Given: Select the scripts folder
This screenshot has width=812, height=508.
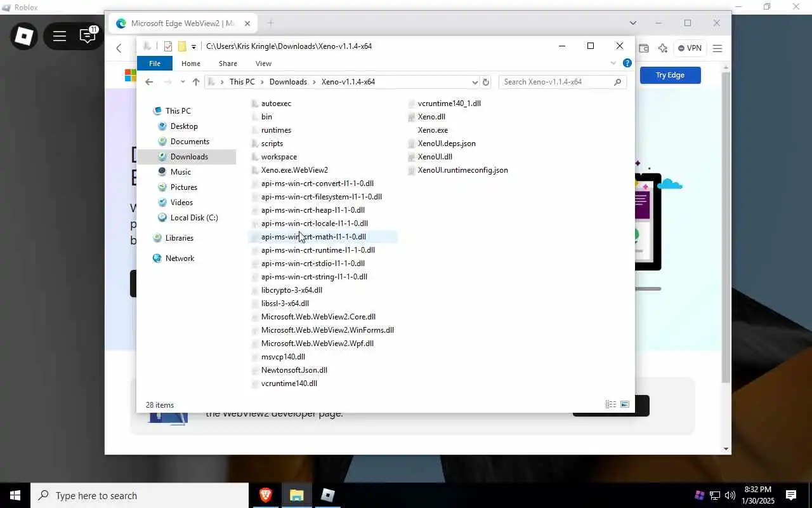Looking at the screenshot, I should click(x=272, y=144).
